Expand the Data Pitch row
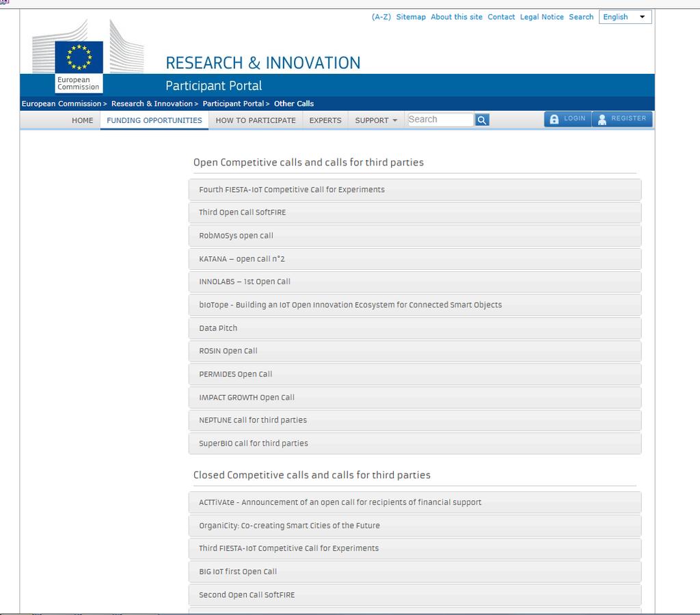This screenshot has height=615, width=700. click(x=415, y=328)
